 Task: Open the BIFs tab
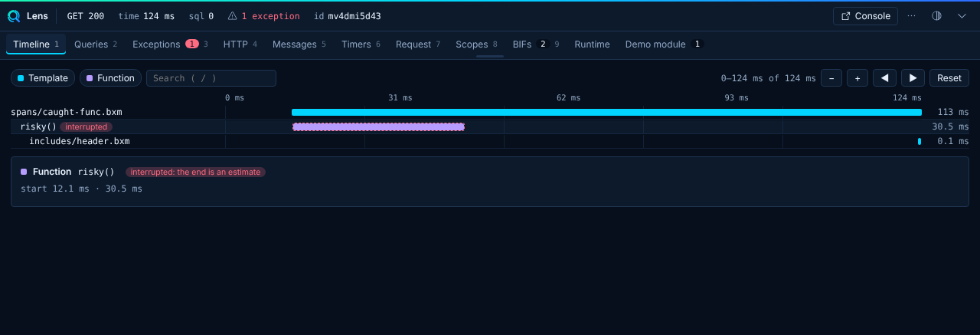(536, 44)
